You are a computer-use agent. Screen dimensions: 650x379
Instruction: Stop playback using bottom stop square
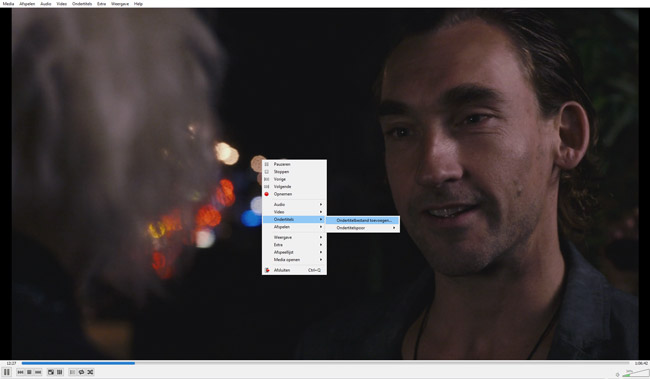pos(29,372)
